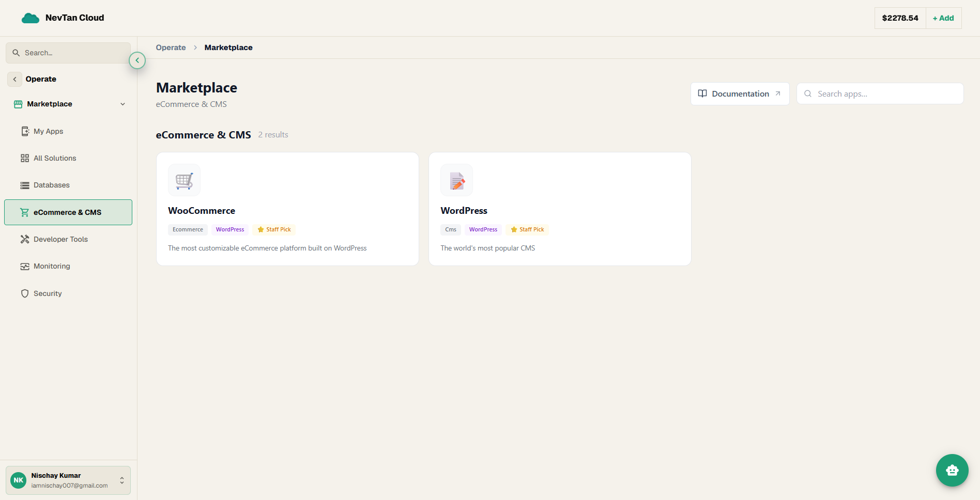Open Developer Tools category
The image size is (980, 500).
[x=68, y=239]
